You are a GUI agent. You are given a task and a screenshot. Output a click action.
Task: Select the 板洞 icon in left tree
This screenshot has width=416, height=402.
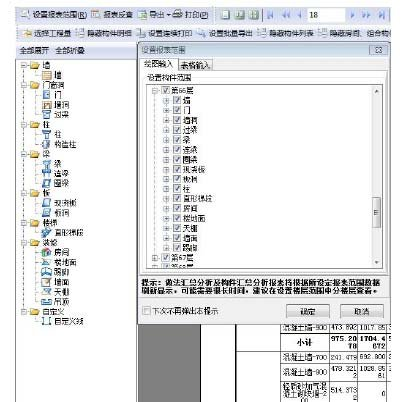click(x=47, y=213)
